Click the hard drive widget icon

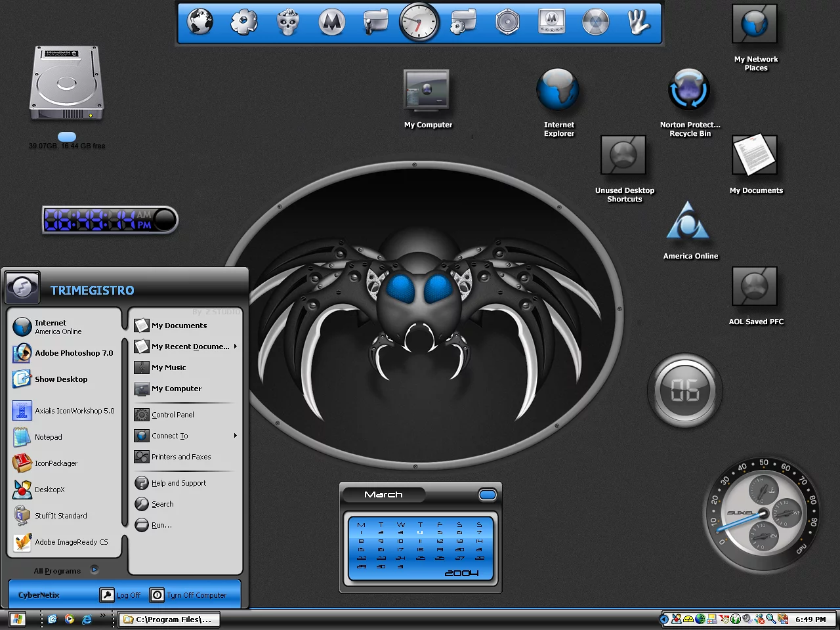pyautogui.click(x=66, y=83)
